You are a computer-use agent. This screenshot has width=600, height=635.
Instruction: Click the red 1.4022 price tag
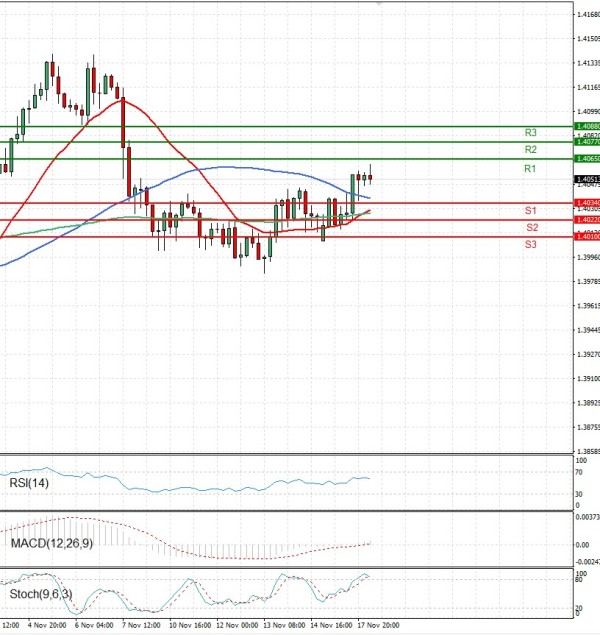(x=587, y=220)
